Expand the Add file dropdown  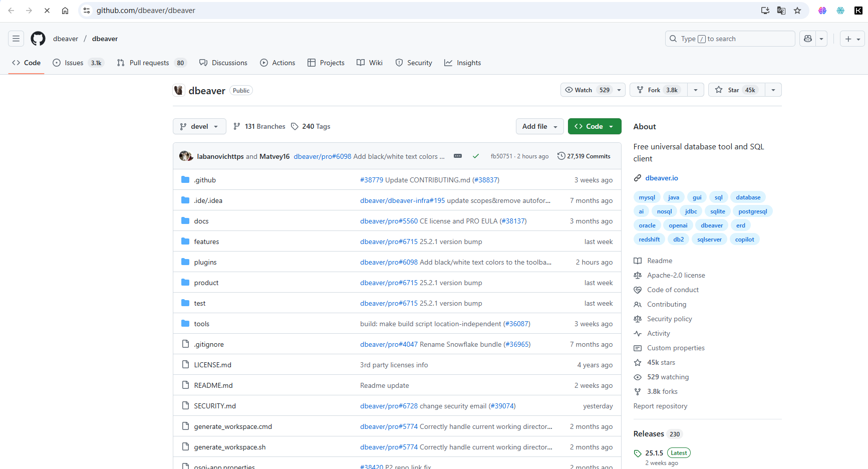pos(540,127)
